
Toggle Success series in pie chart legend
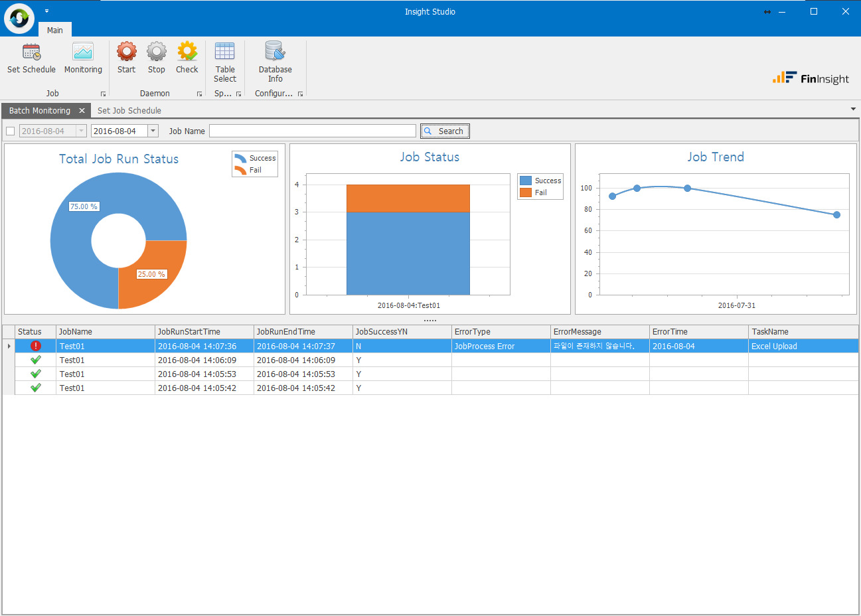coord(255,158)
